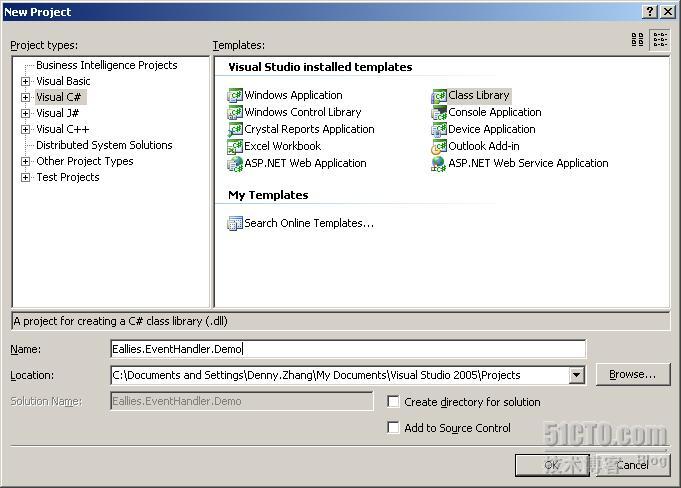Screen dimensions: 681x488
Task: Click the Console Application label
Action: click(495, 112)
